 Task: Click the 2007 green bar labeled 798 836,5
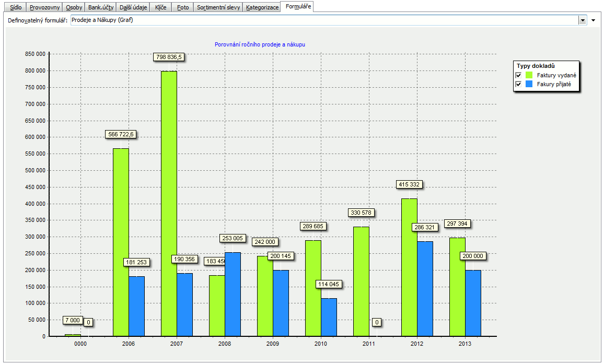(x=169, y=204)
